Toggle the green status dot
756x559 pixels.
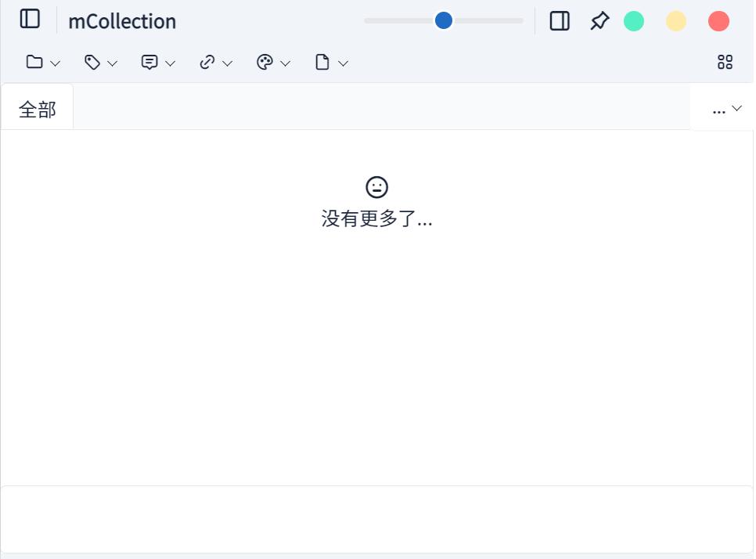(634, 21)
